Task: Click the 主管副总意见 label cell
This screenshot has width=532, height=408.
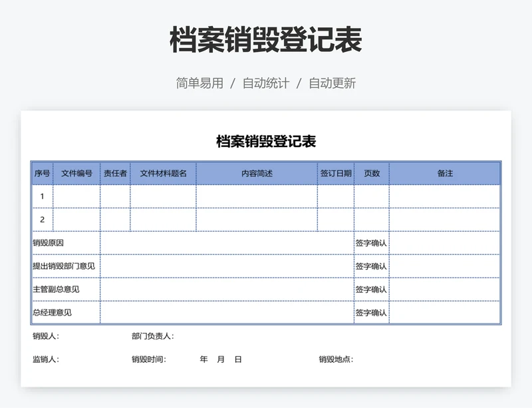Action: pyautogui.click(x=66, y=290)
